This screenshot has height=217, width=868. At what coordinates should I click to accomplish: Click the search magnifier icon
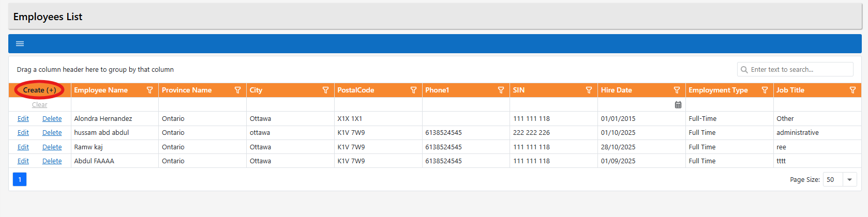(x=744, y=69)
